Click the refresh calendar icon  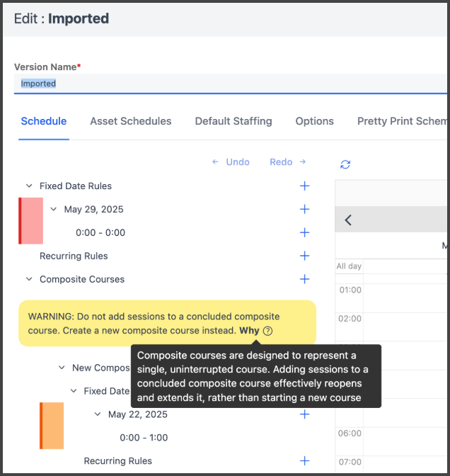point(345,164)
